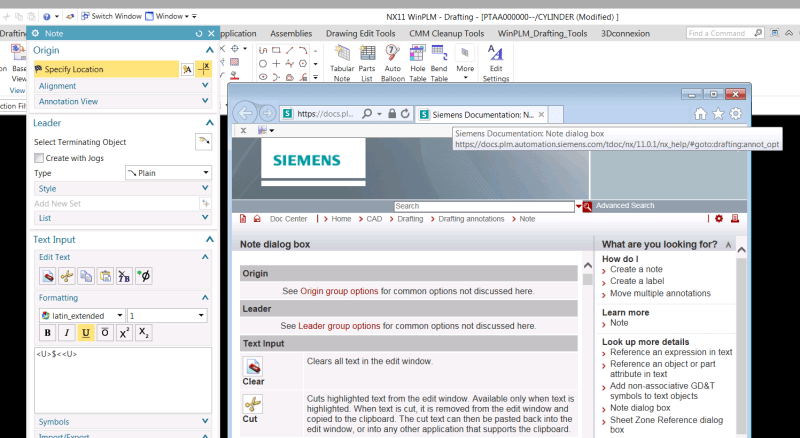Click the Find a Command box
Screen dimensions: 800x438
(724, 33)
